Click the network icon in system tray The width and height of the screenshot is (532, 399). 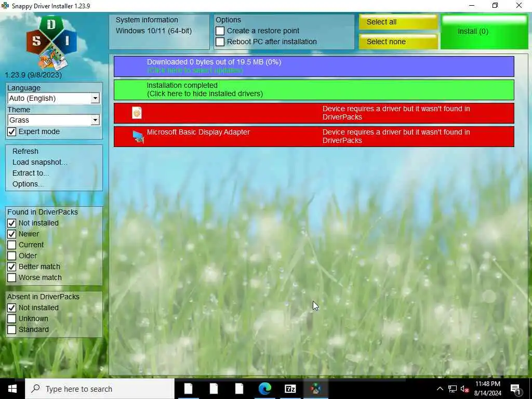pyautogui.click(x=453, y=389)
